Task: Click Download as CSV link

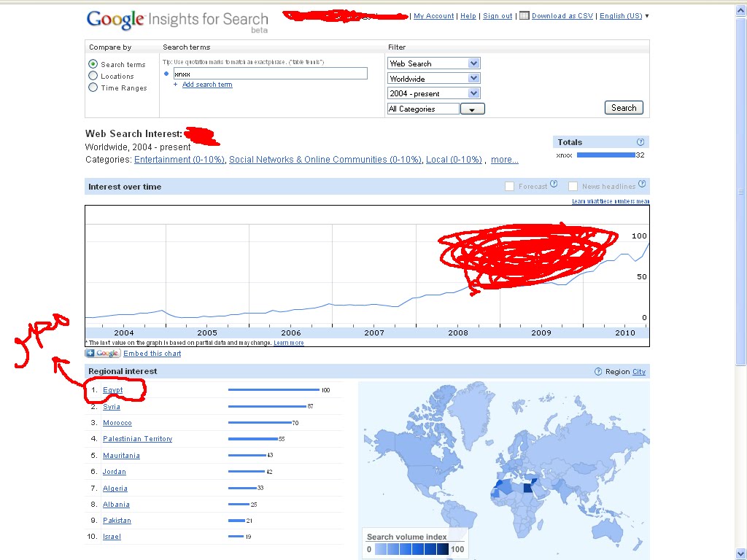Action: point(562,16)
